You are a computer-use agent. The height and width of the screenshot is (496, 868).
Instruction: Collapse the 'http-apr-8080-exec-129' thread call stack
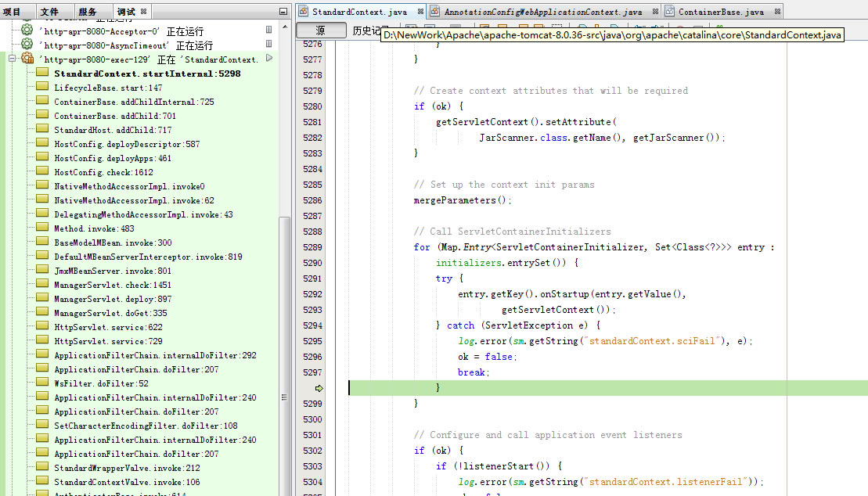pos(13,58)
